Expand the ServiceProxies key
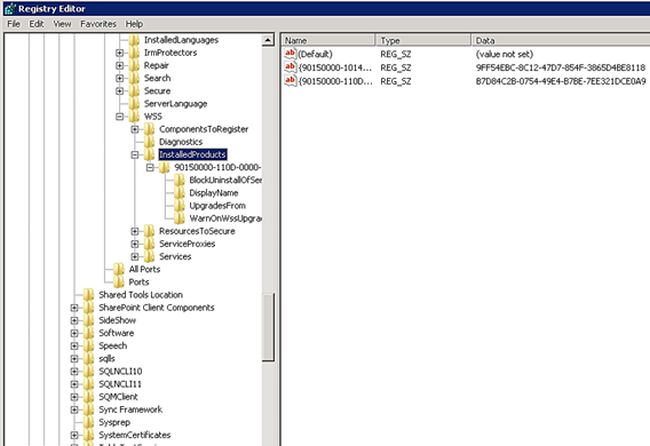 (x=135, y=244)
